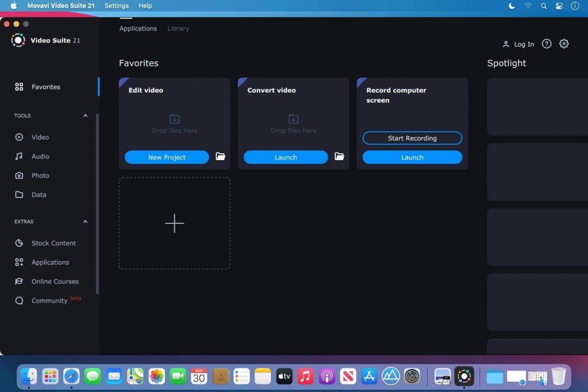Image resolution: width=588 pixels, height=392 pixels.
Task: Open app settings via the gear icon
Action: [x=564, y=43]
